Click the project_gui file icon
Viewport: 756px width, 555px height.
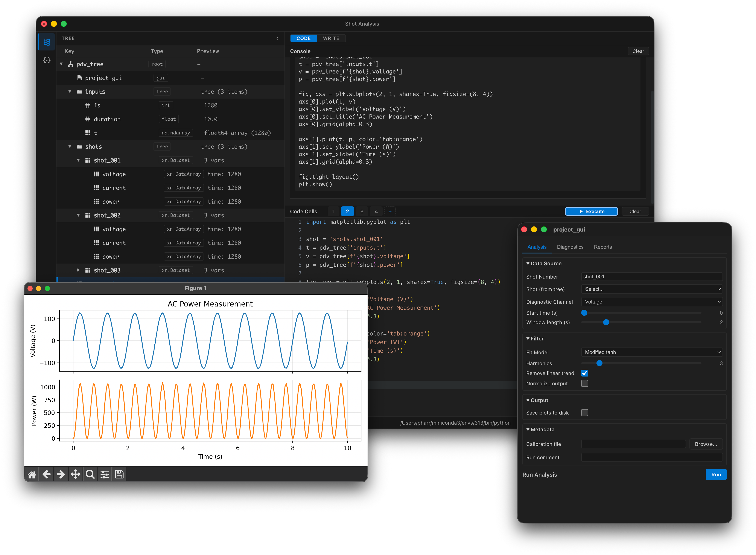[x=80, y=78]
